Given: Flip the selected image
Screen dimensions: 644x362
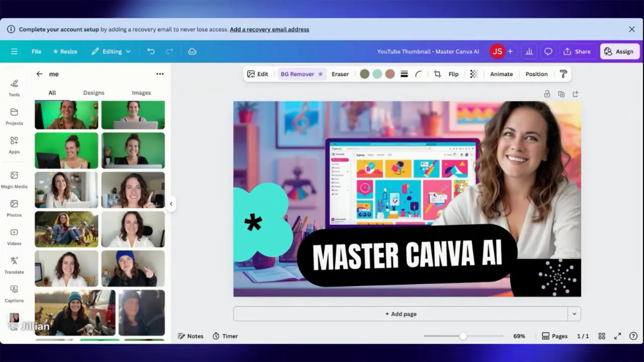Looking at the screenshot, I should pos(453,74).
